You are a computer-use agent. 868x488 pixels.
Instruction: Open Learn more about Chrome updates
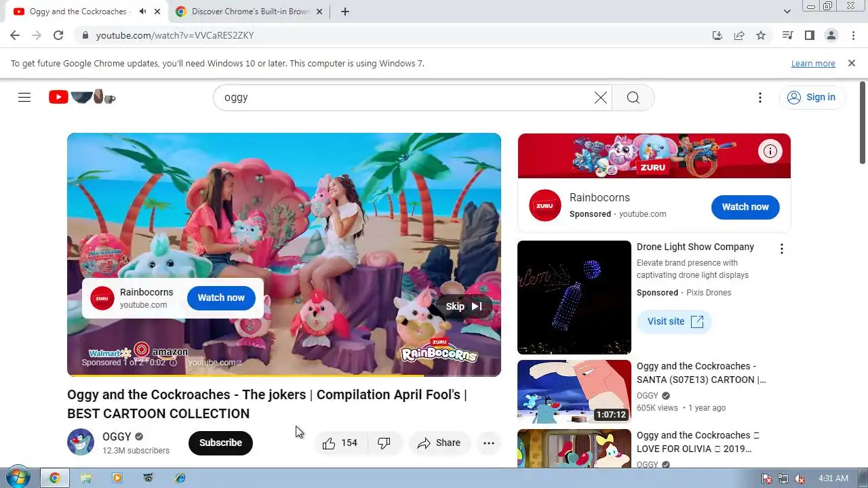tap(813, 64)
